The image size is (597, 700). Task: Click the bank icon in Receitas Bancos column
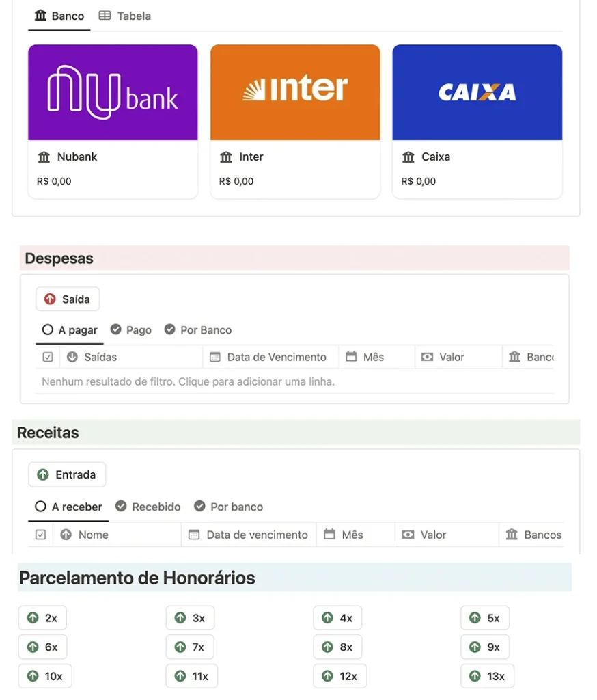pyautogui.click(x=512, y=535)
